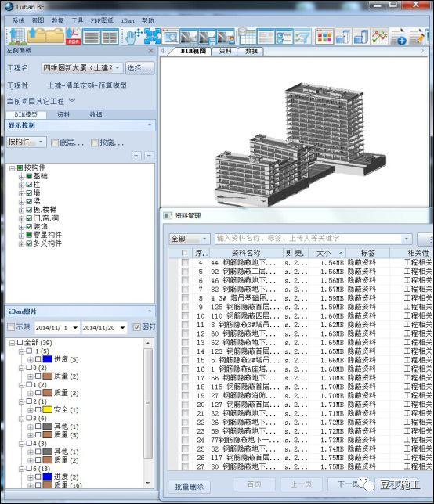Screen dimensions: 434x504
Task: Activate the hand pan tool
Action: (x=133, y=36)
